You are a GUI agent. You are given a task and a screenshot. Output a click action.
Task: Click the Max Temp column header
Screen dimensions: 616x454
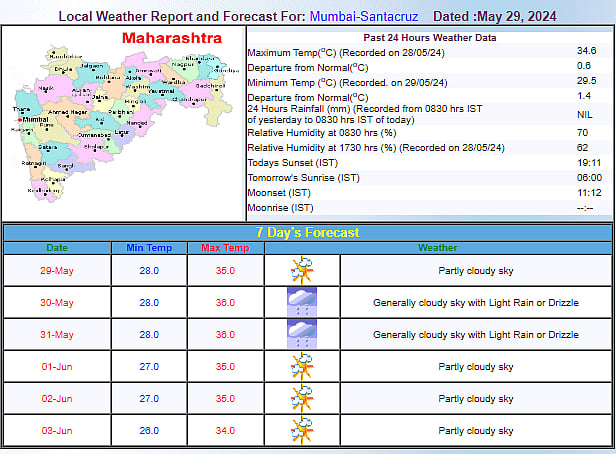tap(225, 248)
